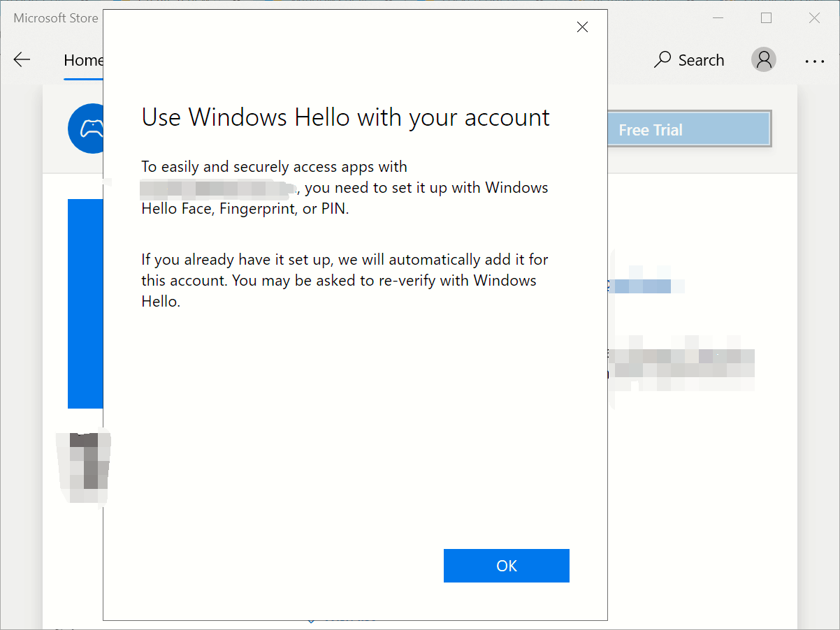Maximize the Microsoft Store window

coord(766,18)
